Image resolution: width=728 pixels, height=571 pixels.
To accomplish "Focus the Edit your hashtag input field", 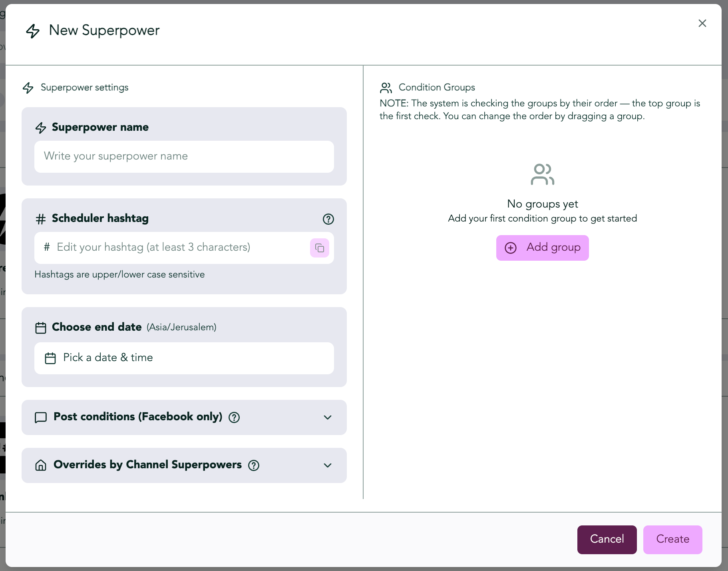I will point(172,248).
